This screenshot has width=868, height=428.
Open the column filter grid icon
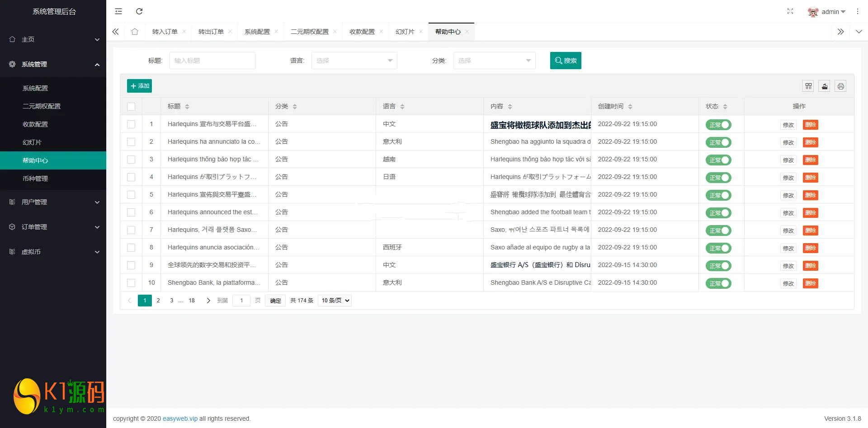click(808, 86)
